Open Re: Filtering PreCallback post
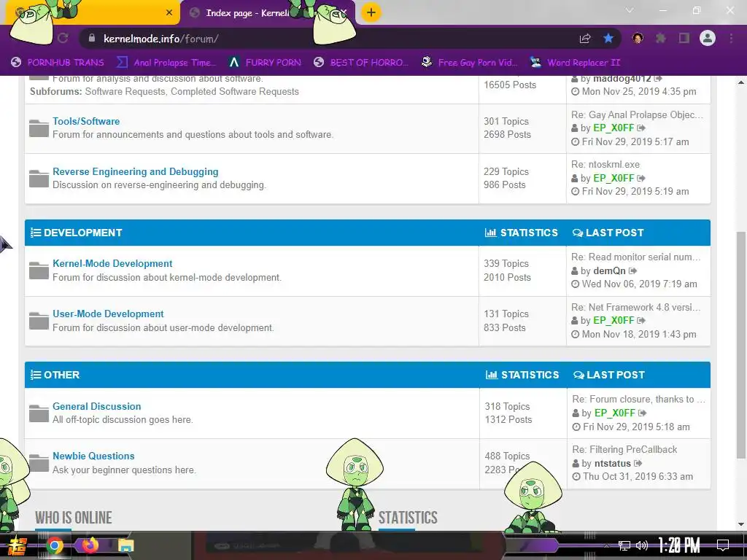 click(624, 449)
